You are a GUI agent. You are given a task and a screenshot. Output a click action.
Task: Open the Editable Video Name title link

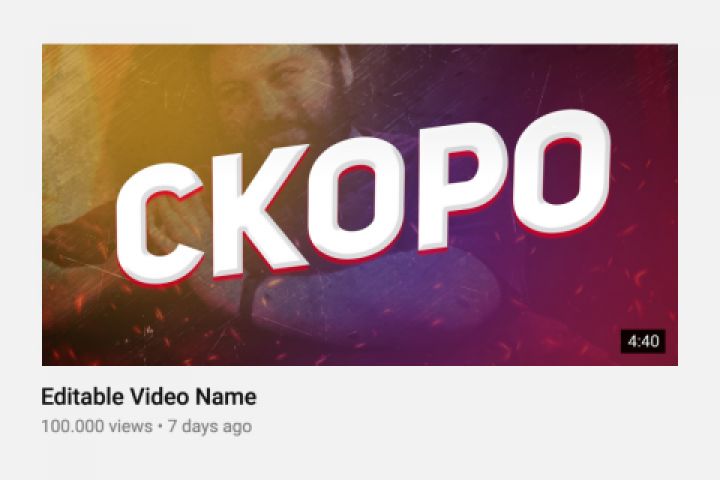tap(149, 397)
